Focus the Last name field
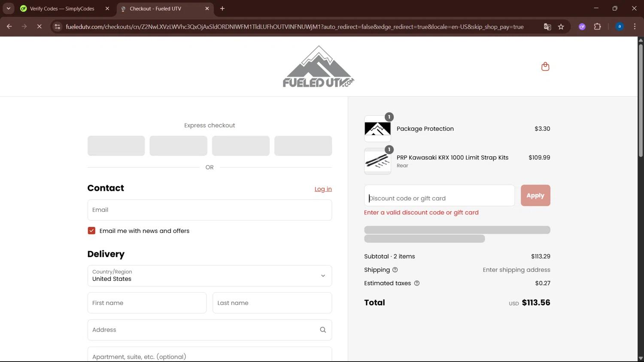This screenshot has height=362, width=644. click(272, 303)
